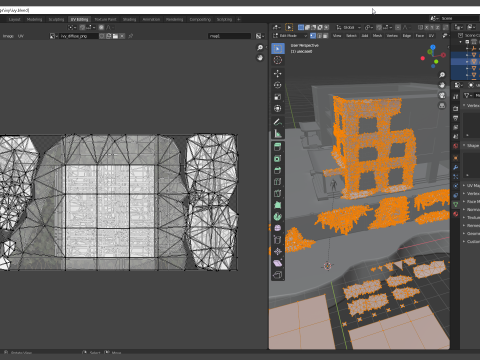This screenshot has width=480, height=360.
Task: Select the Spin tool
Action: 278,217
